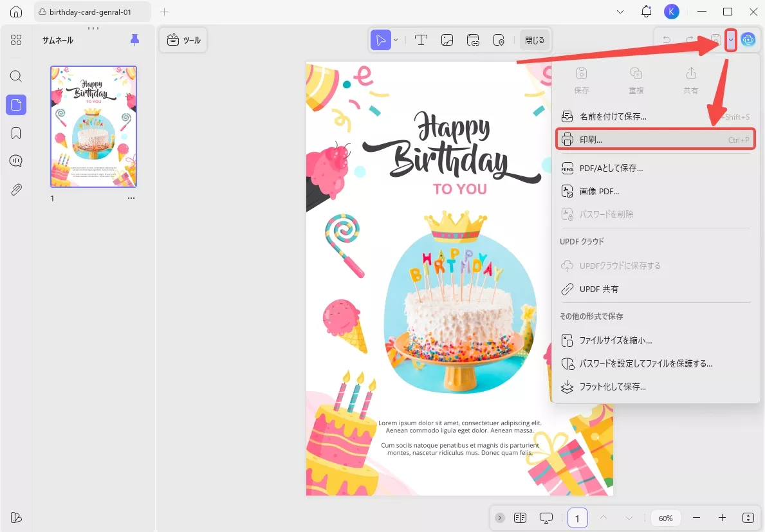Viewport: 765px width, 532px height.
Task: Go to previous page arrow
Action: [x=603, y=518]
